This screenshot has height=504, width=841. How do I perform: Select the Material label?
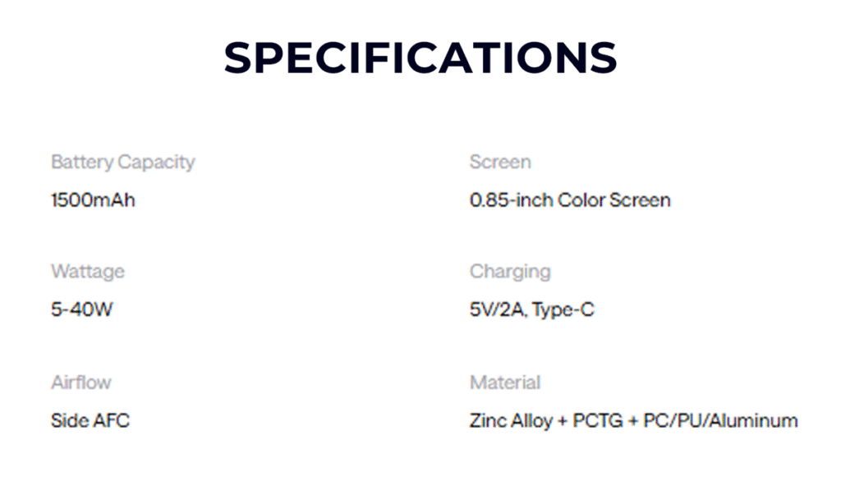point(505,383)
